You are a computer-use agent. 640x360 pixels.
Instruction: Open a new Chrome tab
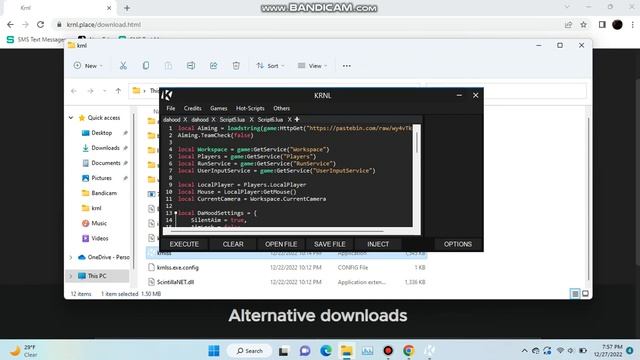click(127, 8)
